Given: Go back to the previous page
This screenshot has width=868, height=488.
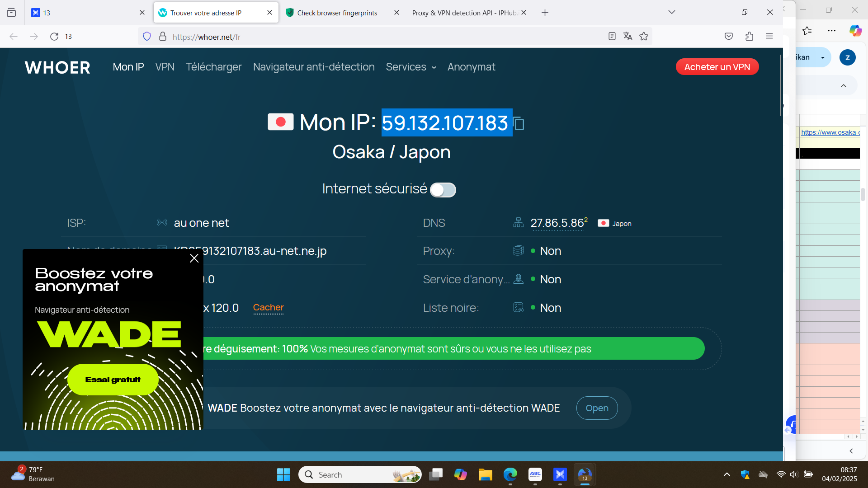Looking at the screenshot, I should point(14,37).
